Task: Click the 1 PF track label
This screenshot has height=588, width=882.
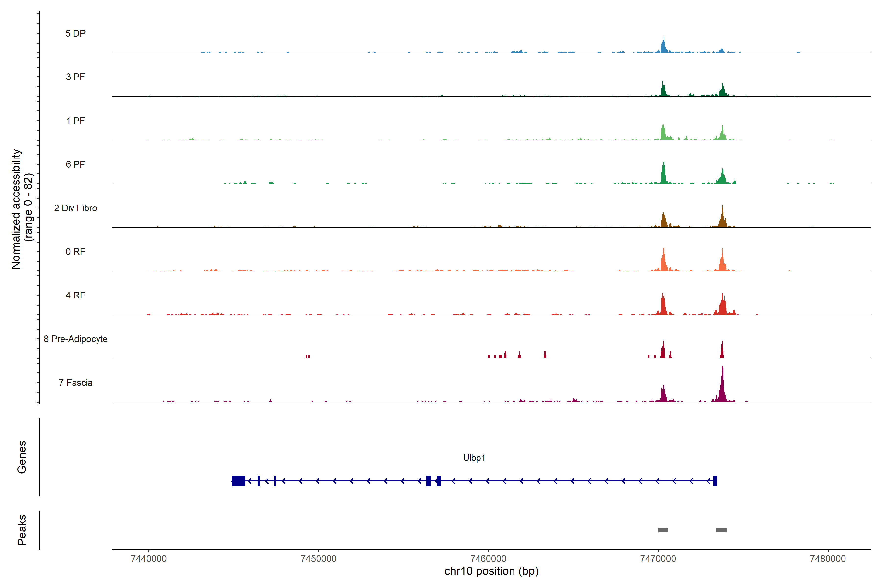Action: point(75,121)
